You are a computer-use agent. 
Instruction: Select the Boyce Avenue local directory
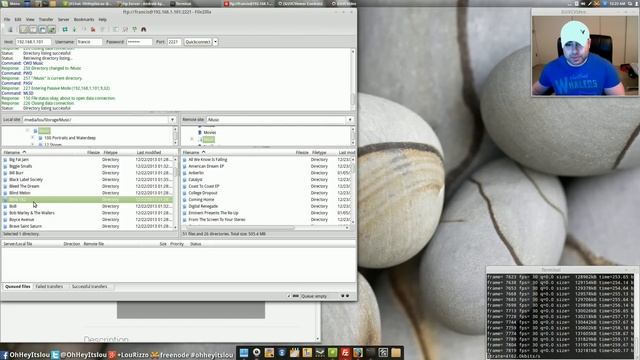point(22,220)
